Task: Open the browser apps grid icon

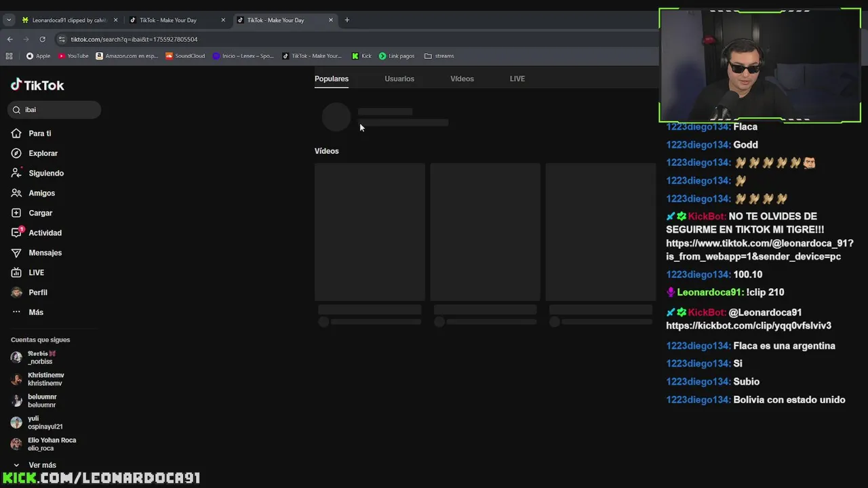Action: (x=9, y=56)
